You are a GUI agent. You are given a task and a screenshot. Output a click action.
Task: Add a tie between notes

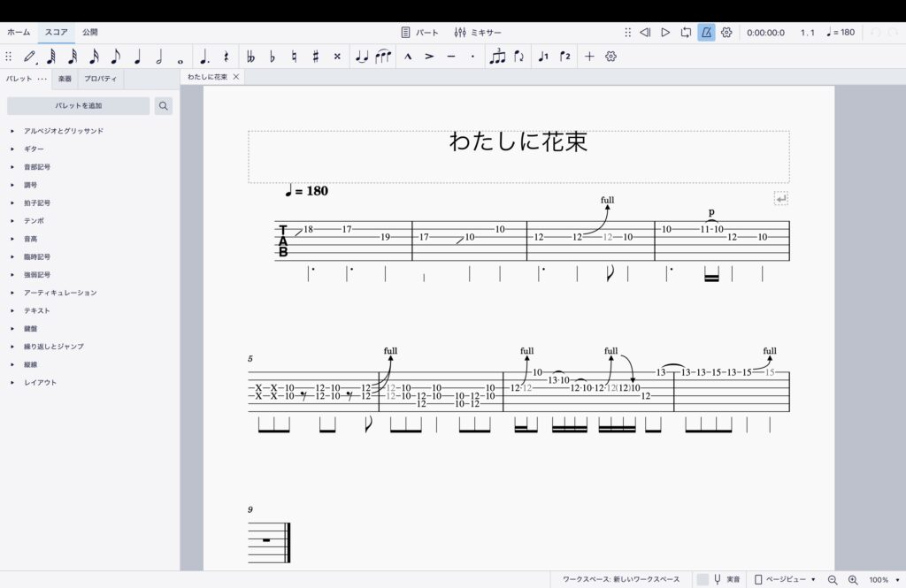click(362, 57)
